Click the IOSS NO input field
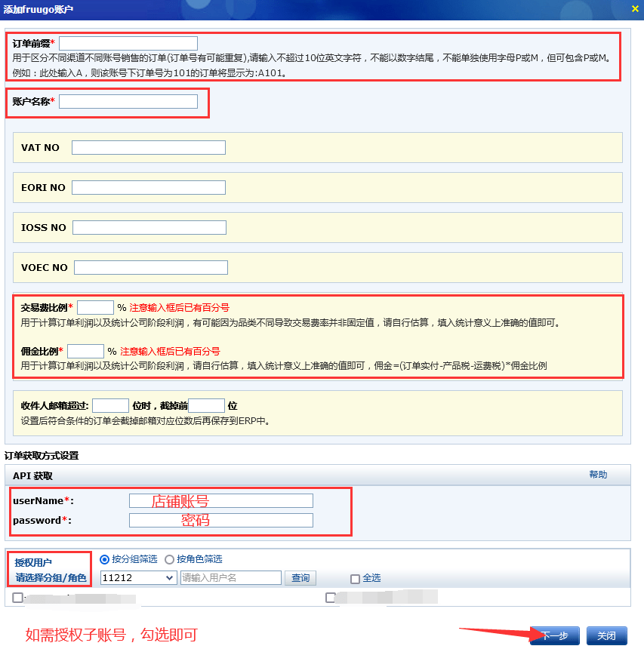The width and height of the screenshot is (644, 649). click(148, 227)
